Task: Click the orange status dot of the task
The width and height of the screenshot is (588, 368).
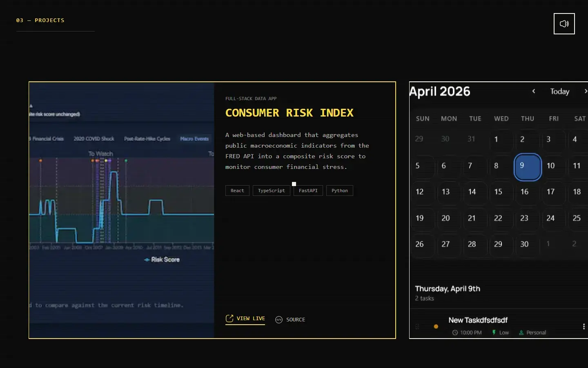Action: coord(436,327)
